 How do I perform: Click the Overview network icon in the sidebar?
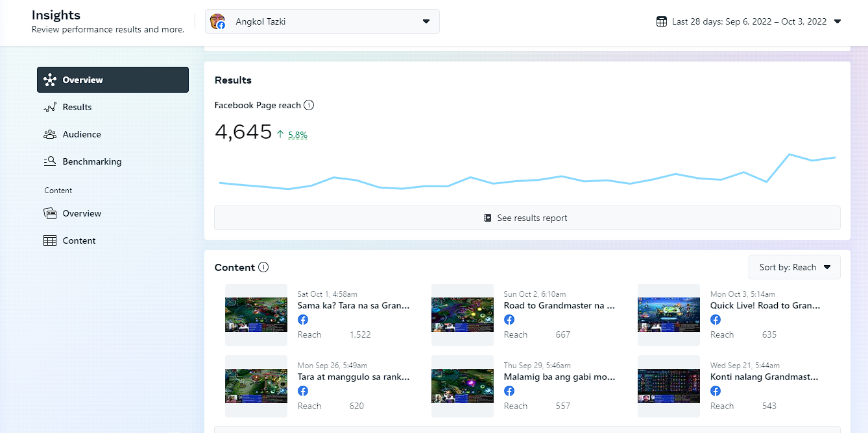coord(50,80)
